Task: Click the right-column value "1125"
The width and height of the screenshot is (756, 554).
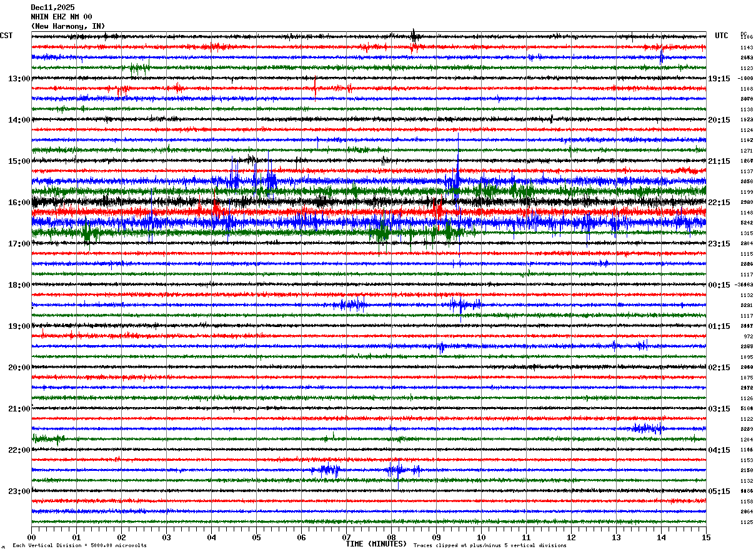Action: click(747, 522)
